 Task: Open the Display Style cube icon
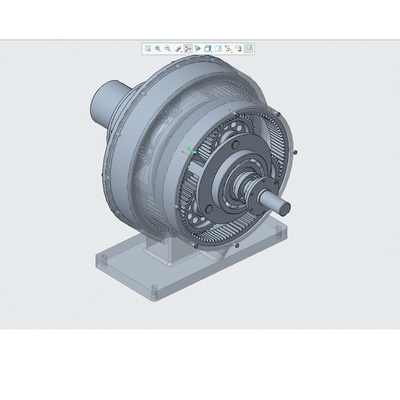tap(208, 49)
